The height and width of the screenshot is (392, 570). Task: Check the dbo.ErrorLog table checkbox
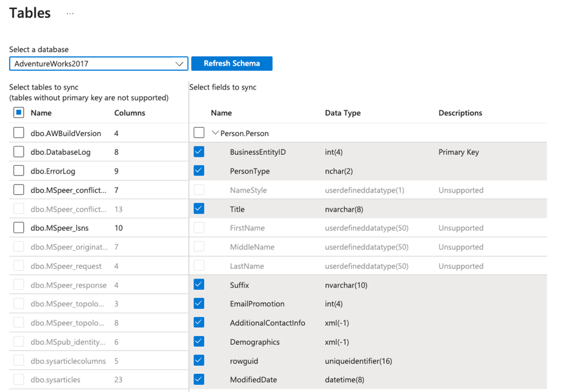(19, 171)
